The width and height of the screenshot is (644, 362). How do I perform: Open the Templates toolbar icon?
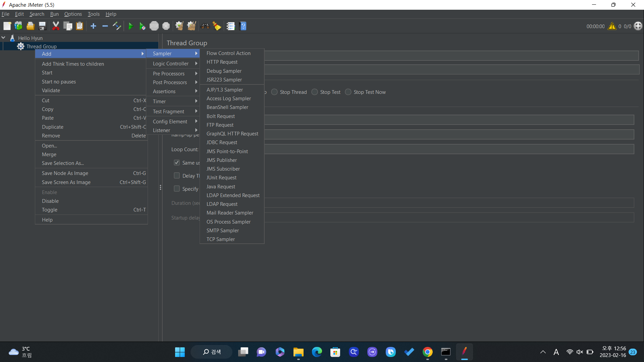coord(18,26)
